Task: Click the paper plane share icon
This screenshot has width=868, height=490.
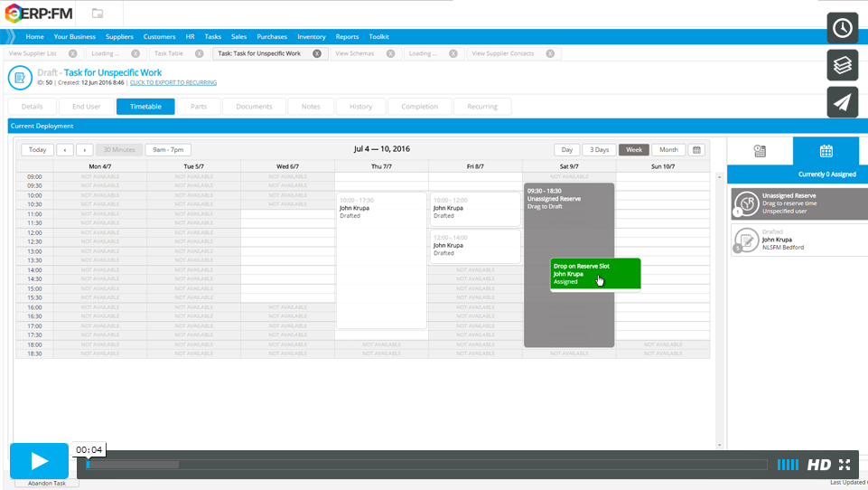Action: click(842, 102)
